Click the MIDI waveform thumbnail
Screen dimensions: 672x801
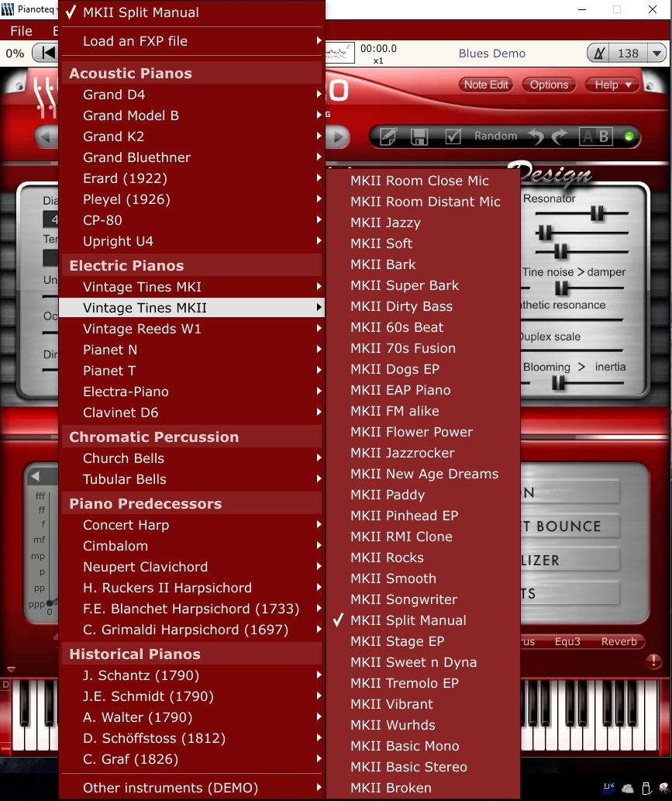point(340,53)
